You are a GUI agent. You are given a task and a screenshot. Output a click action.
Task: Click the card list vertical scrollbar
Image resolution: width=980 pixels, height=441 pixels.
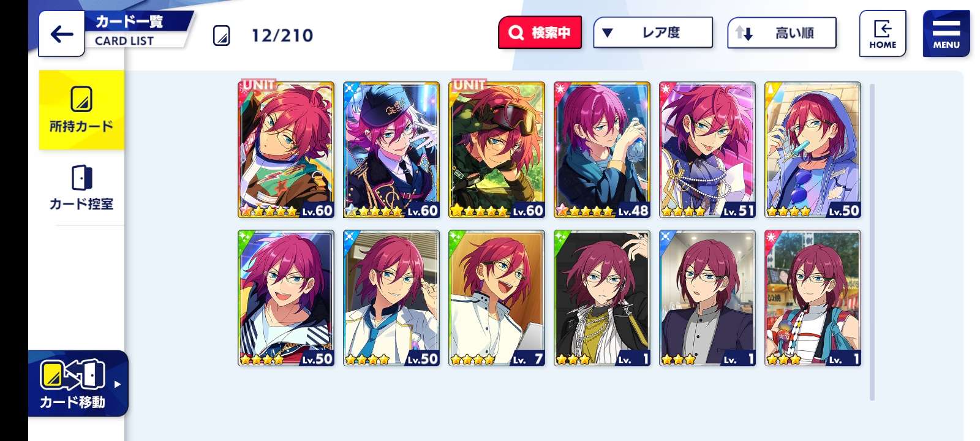pos(872,242)
